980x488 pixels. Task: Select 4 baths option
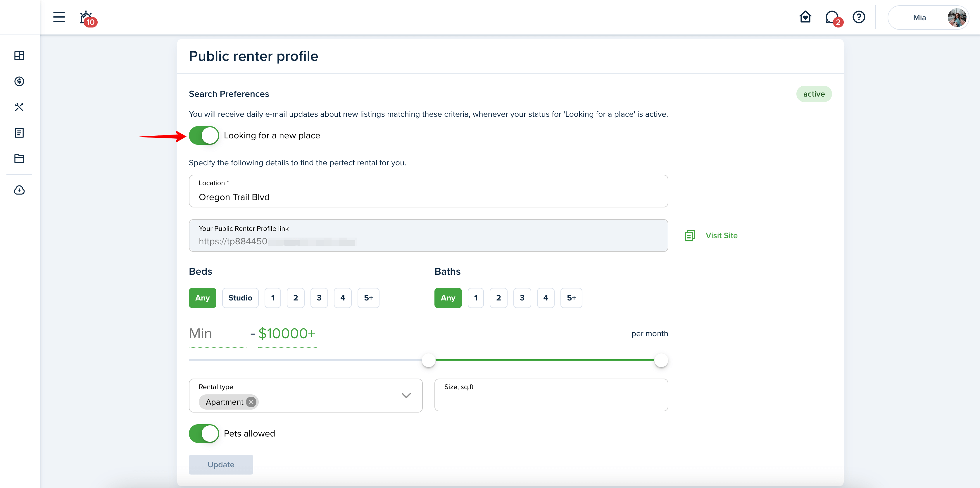coord(546,298)
